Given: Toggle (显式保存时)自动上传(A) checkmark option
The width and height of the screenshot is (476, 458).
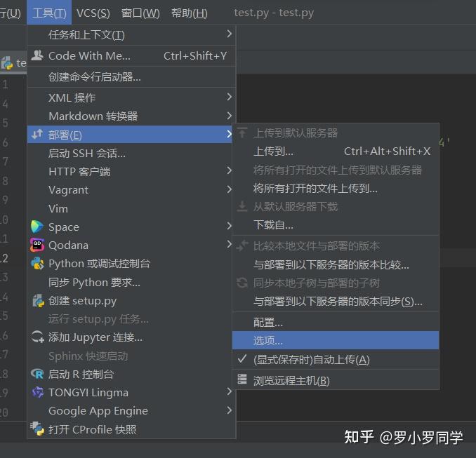Looking at the screenshot, I should click(336, 360).
